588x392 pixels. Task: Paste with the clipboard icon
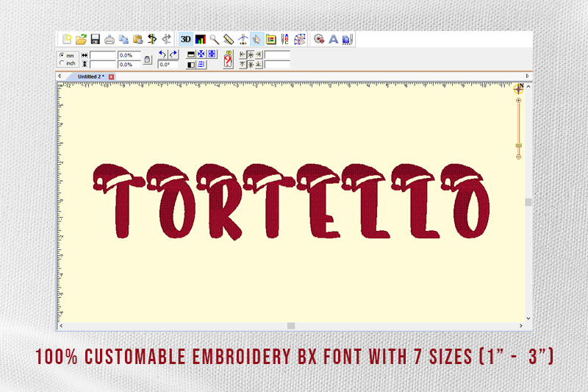click(138, 39)
